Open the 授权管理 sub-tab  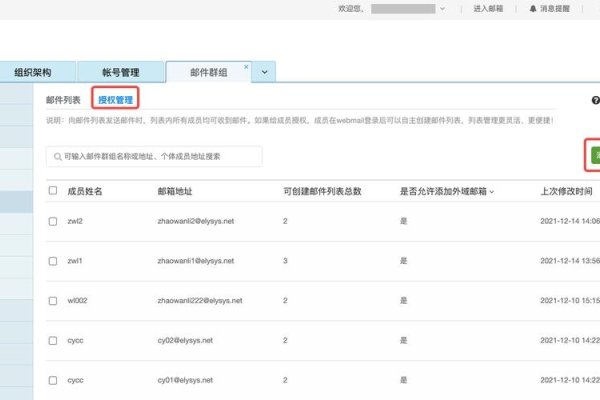coord(115,100)
